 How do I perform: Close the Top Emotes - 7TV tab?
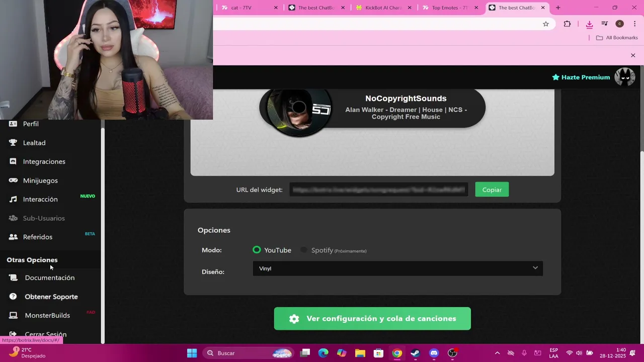point(476,8)
